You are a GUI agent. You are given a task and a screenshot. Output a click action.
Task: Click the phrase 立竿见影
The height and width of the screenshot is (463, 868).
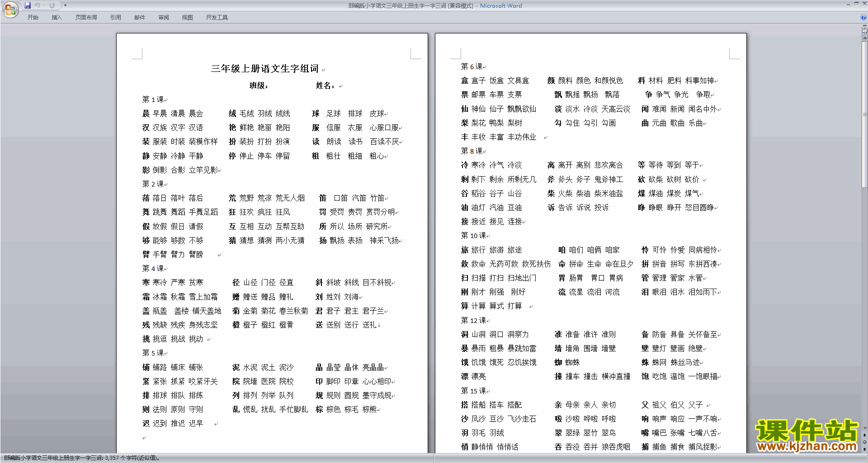203,170
